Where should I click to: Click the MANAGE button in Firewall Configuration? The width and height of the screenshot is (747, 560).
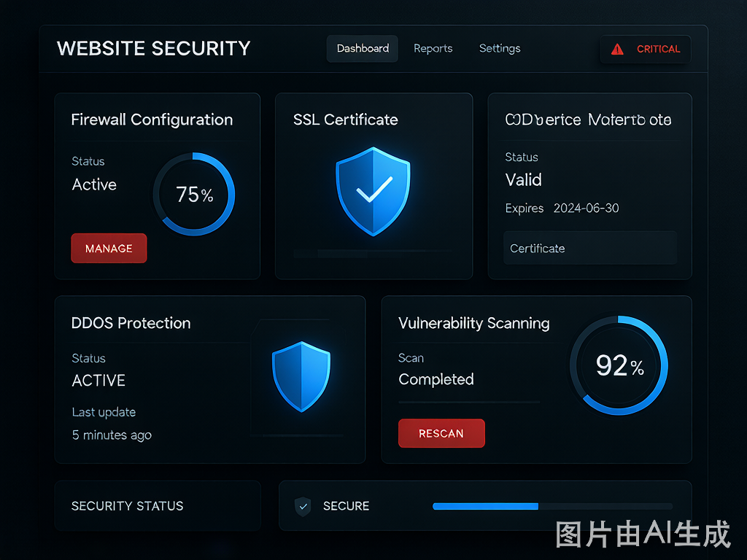pyautogui.click(x=109, y=248)
